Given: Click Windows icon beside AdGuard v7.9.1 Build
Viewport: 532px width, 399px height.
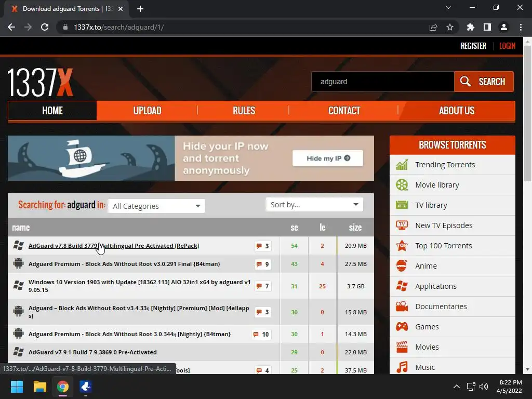Looking at the screenshot, I should tap(18, 352).
